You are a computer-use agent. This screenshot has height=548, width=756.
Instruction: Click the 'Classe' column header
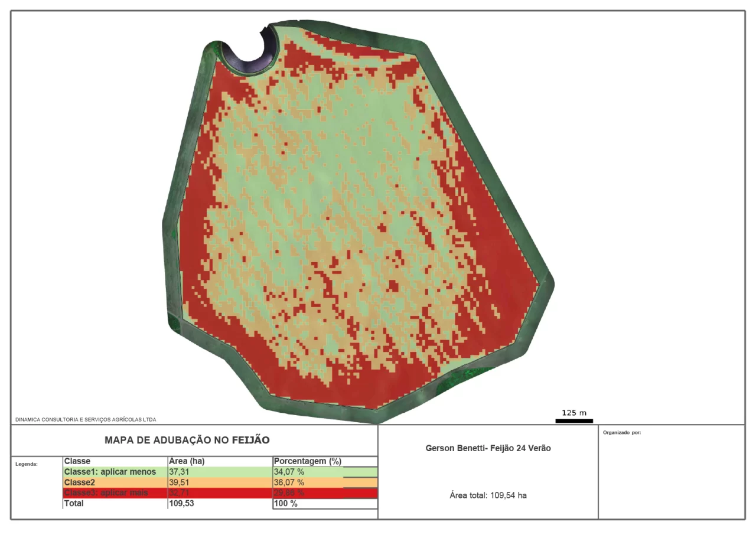pos(77,461)
